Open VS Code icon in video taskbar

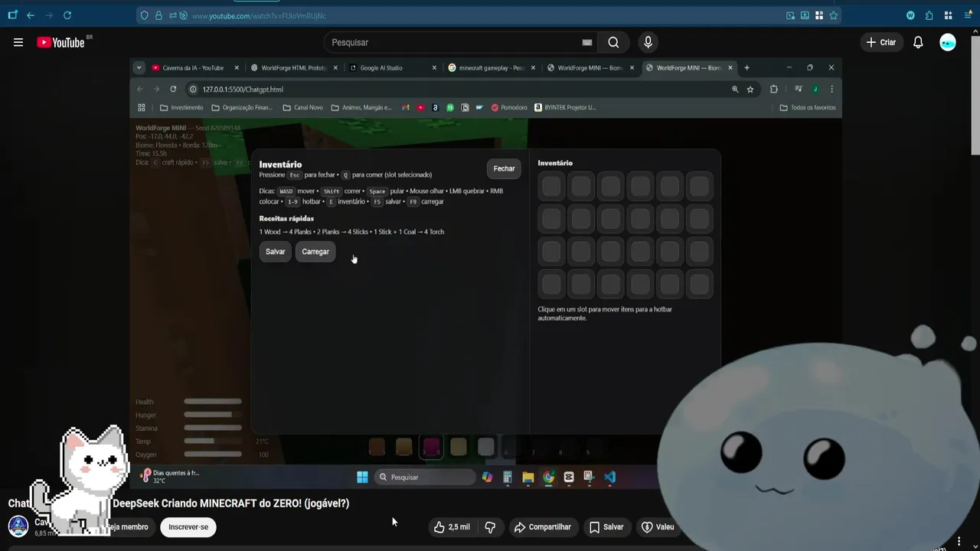609,478
